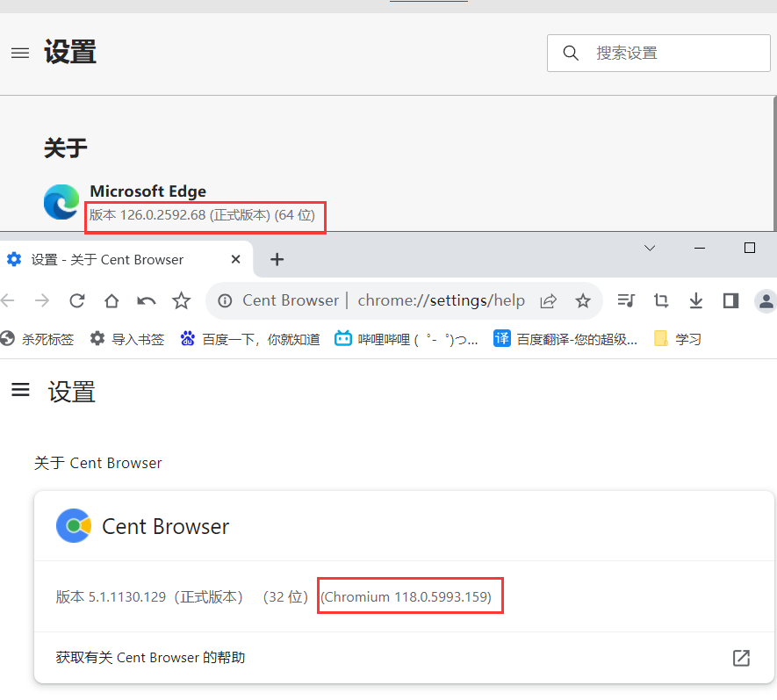Open the Cent Browser settings hamburger menu

[20, 390]
